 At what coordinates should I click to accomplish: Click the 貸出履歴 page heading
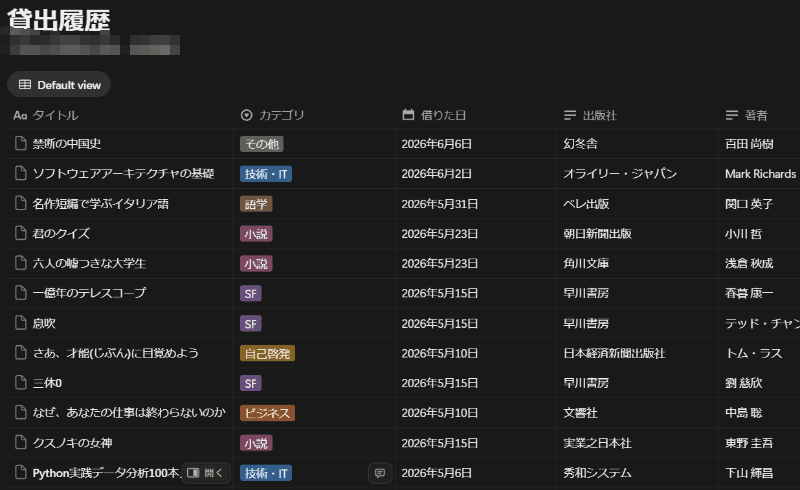pos(59,20)
